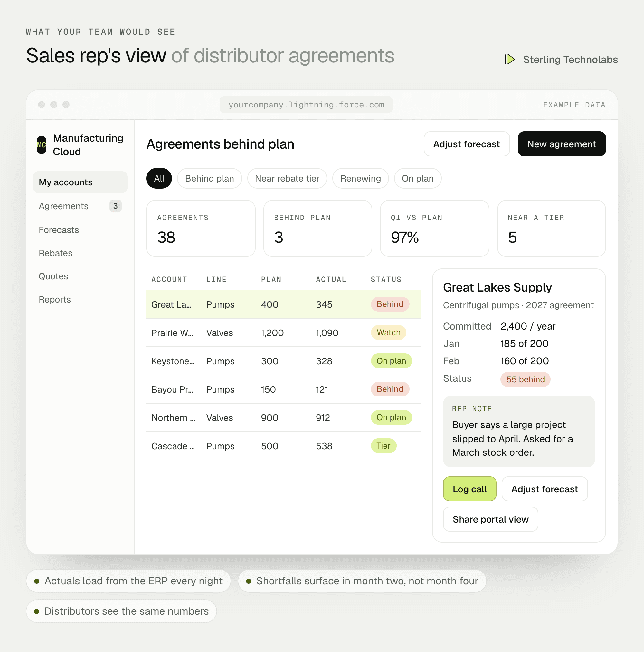Image resolution: width=644 pixels, height=652 pixels.
Task: Click the Log call button
Action: coord(470,489)
